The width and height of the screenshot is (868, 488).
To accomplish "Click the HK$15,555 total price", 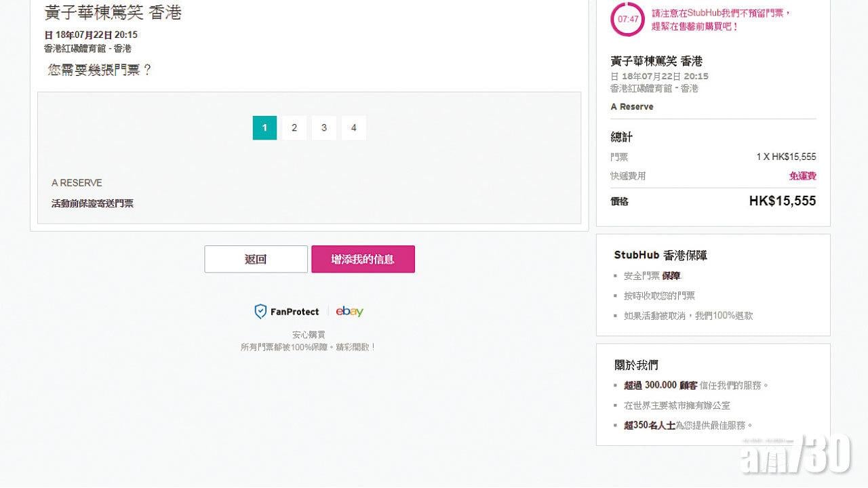I will coord(782,201).
